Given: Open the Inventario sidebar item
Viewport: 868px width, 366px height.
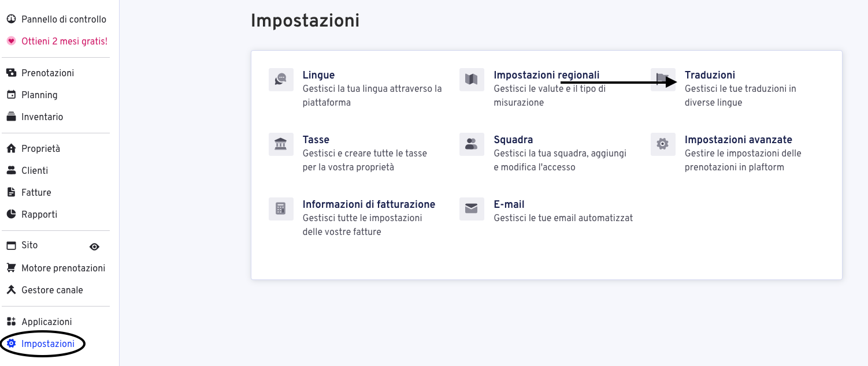Looking at the screenshot, I should [x=42, y=117].
